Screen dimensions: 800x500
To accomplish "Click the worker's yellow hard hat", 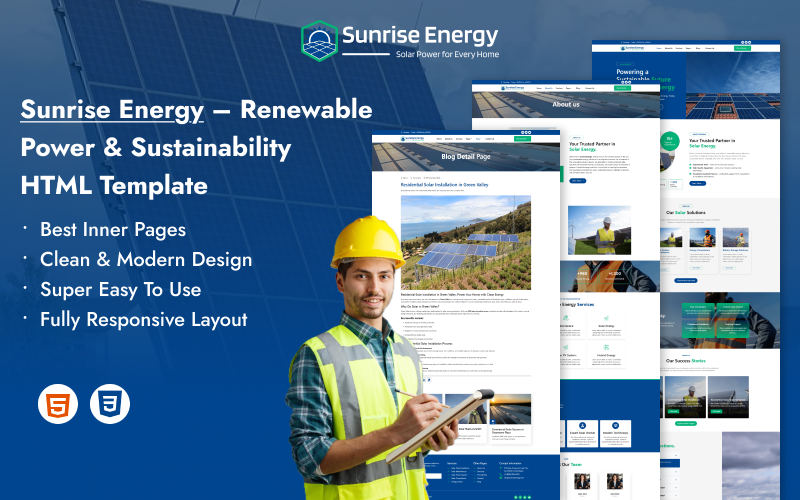I will point(367,242).
